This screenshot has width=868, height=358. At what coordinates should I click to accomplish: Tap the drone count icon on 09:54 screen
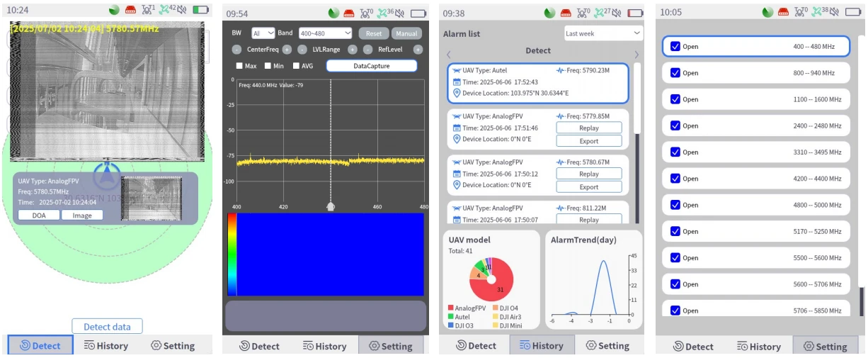pos(367,13)
